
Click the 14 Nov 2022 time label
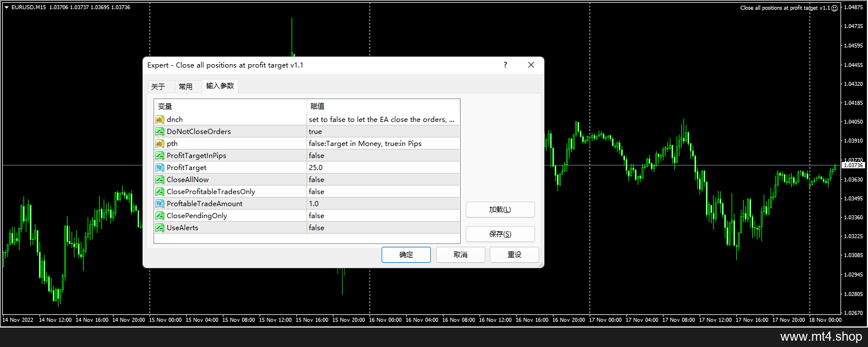(18, 320)
